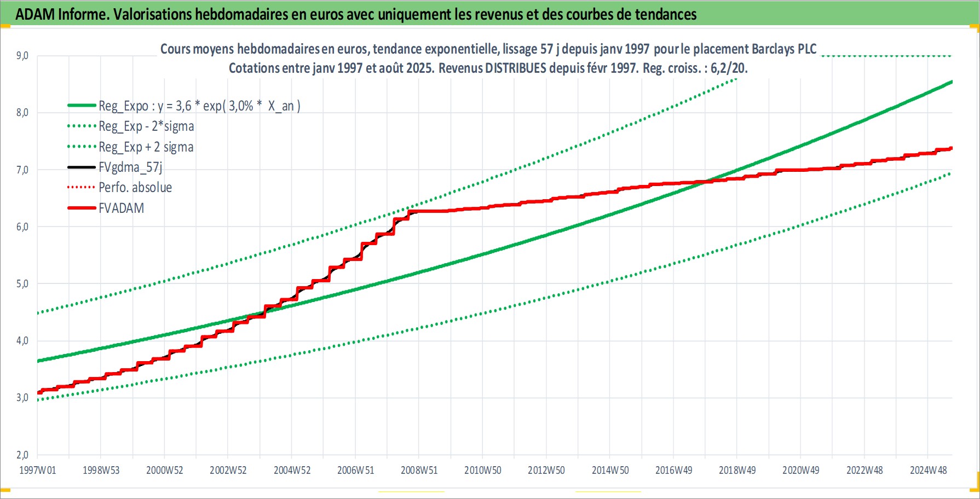Click the solid green line swatch for Reg_Expo
980x499 pixels.
(82, 105)
